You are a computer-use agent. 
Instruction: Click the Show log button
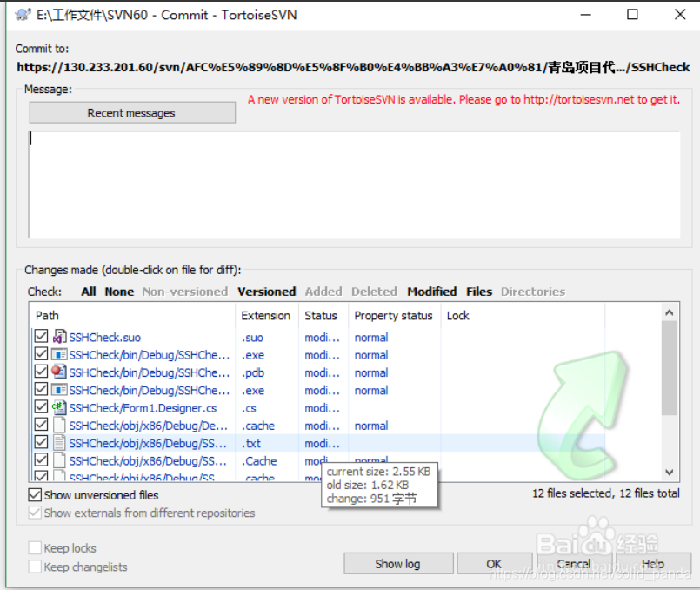click(x=398, y=564)
